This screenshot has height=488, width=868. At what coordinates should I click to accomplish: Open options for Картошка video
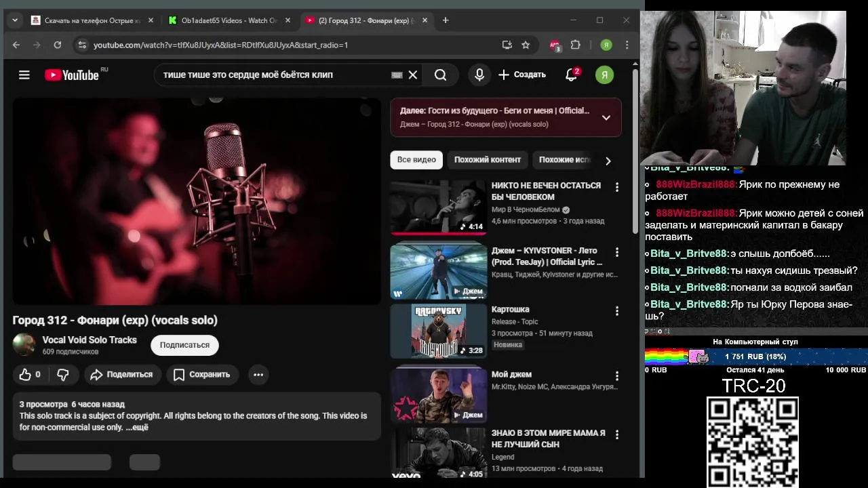[x=616, y=311]
